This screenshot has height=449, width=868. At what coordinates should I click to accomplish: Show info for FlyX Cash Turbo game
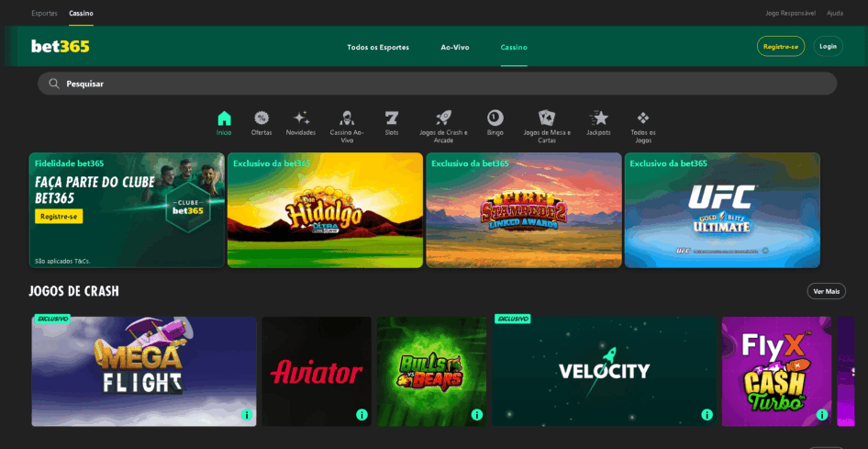click(x=822, y=415)
